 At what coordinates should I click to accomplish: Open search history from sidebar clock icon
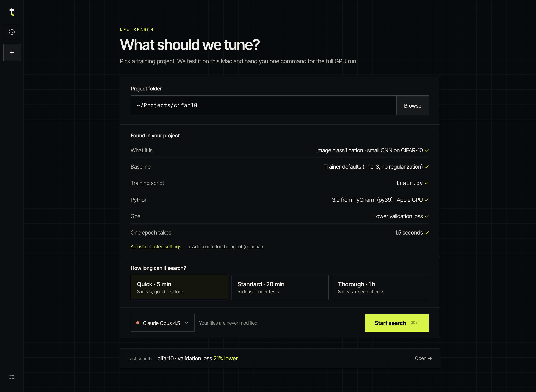[x=12, y=32]
